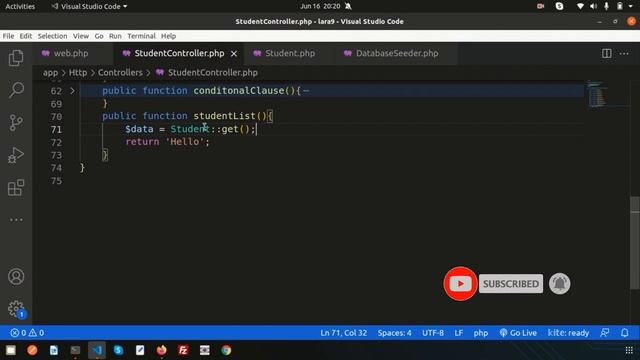Viewport: 640px width, 360px height.
Task: Select language mode php in status bar
Action: tap(480, 333)
